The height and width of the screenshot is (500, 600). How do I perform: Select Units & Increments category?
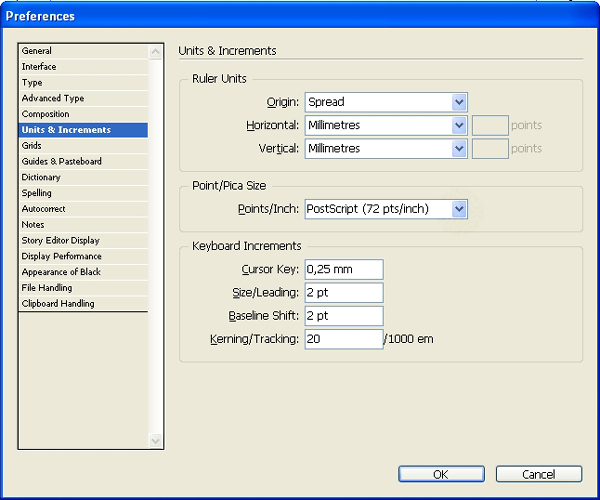83,130
